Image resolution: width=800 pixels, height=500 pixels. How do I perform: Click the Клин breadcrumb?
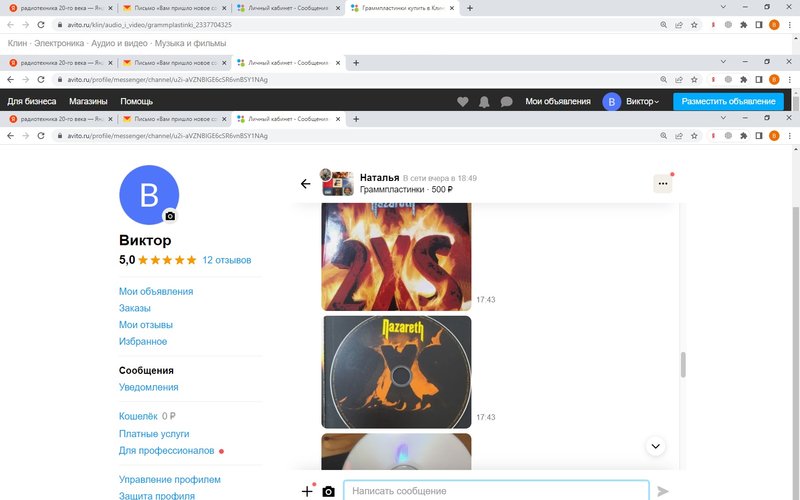point(17,43)
